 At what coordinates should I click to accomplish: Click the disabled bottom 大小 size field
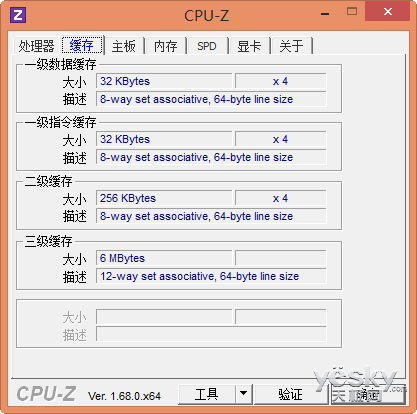164,317
